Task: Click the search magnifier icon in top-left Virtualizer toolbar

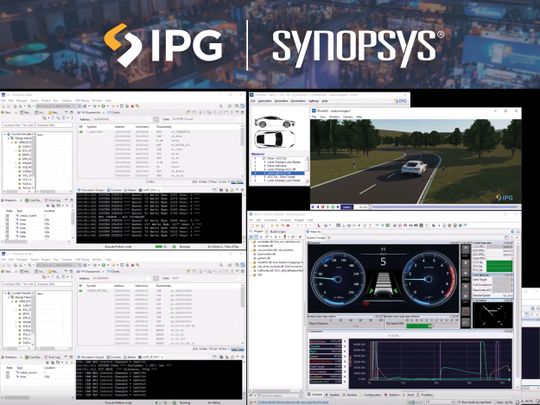Action: (x=221, y=106)
